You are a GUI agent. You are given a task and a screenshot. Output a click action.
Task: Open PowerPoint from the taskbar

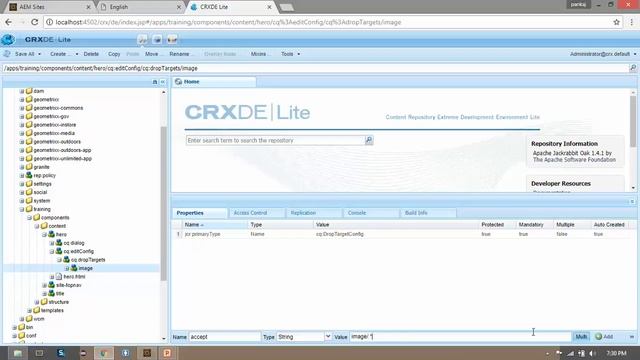click(167, 353)
